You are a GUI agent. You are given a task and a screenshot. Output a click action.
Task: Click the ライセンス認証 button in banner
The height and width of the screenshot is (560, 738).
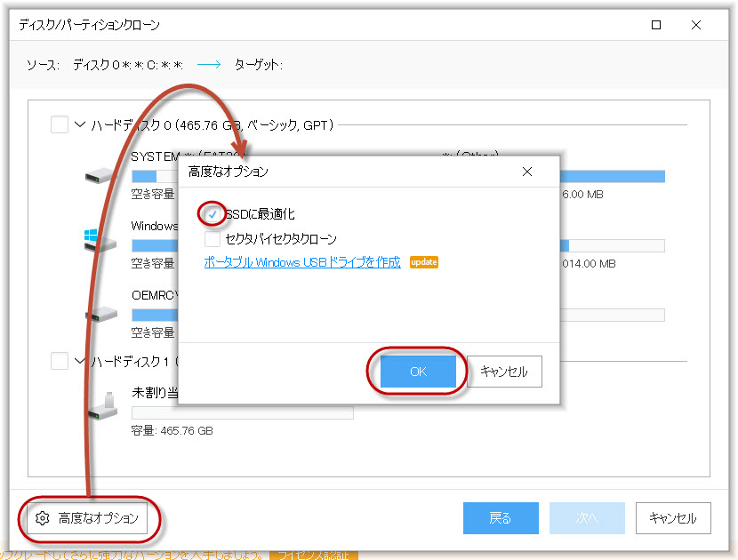(314, 556)
